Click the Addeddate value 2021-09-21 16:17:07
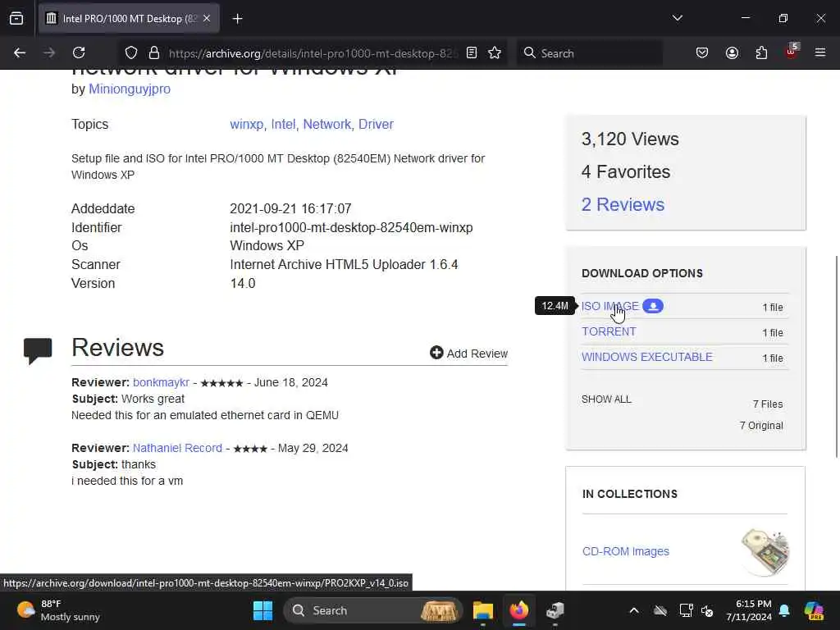 290,209
